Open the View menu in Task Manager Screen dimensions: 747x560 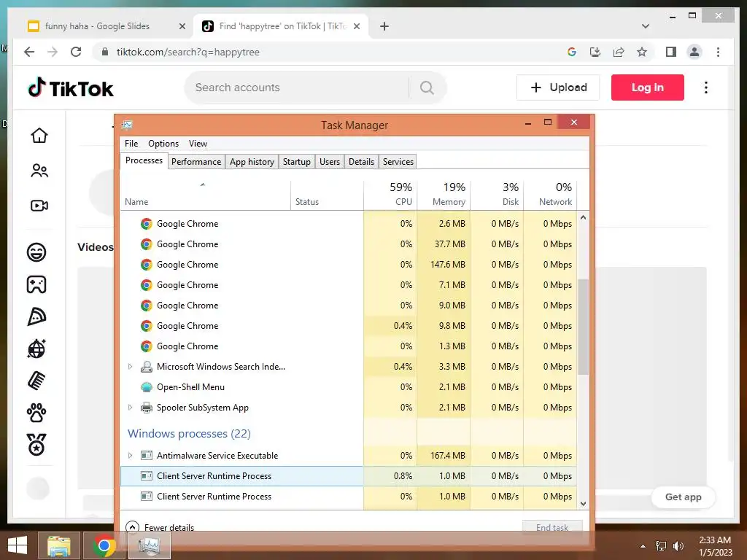198,144
